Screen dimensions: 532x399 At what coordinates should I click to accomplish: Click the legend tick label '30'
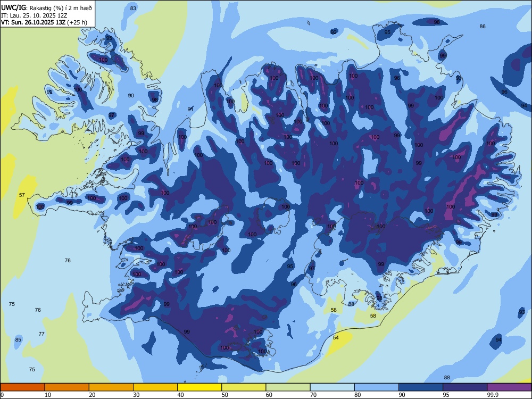pos(136,395)
